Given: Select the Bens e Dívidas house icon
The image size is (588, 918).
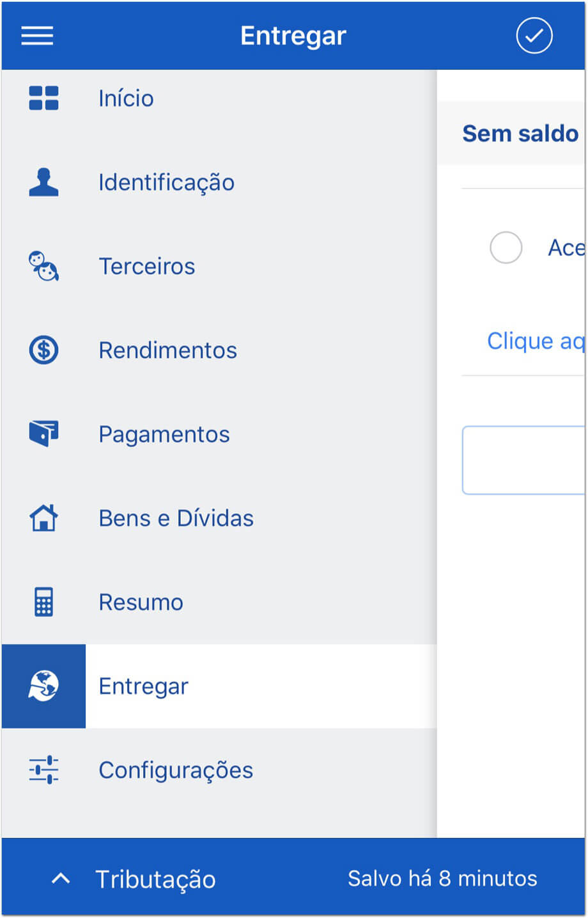Looking at the screenshot, I should tap(43, 518).
